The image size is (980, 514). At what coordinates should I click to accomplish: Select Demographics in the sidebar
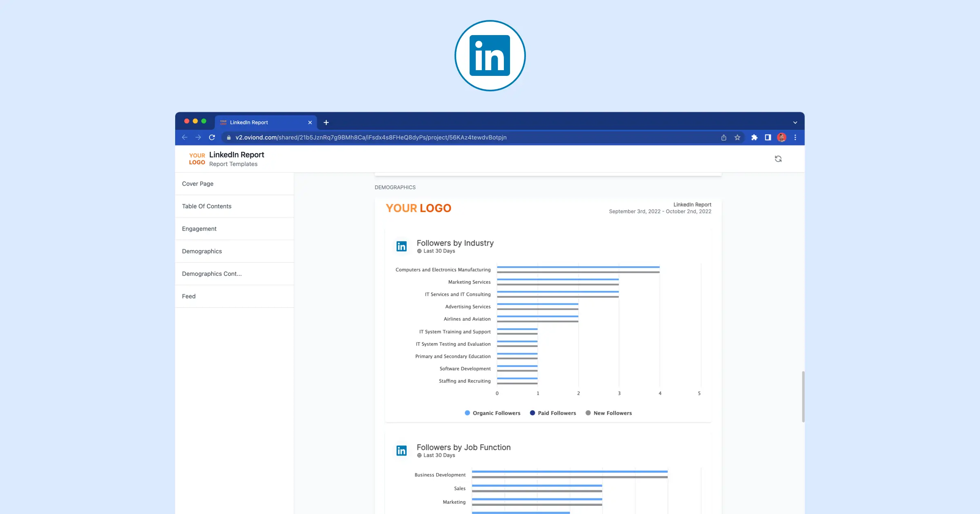[234, 251]
